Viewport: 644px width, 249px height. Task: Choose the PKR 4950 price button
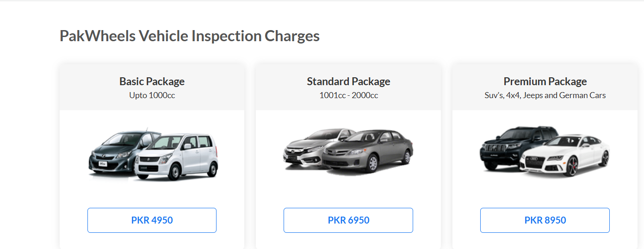tap(152, 220)
